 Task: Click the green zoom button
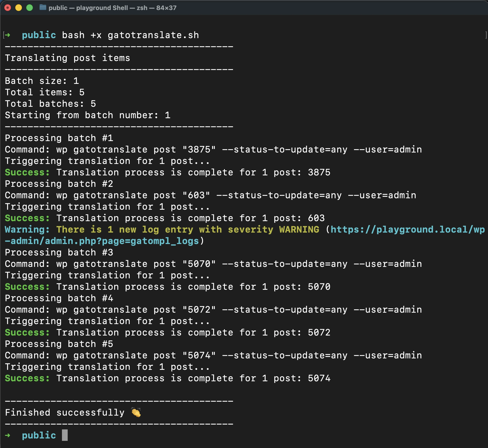[x=29, y=8]
